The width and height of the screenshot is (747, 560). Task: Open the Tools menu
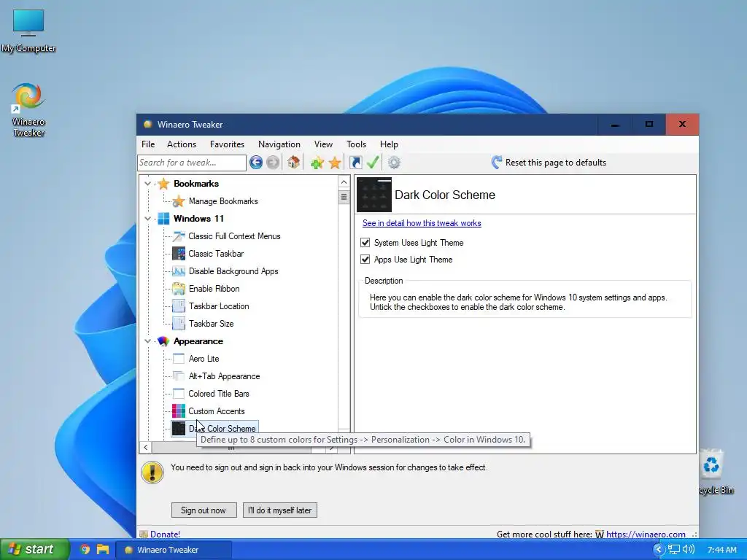pos(356,144)
